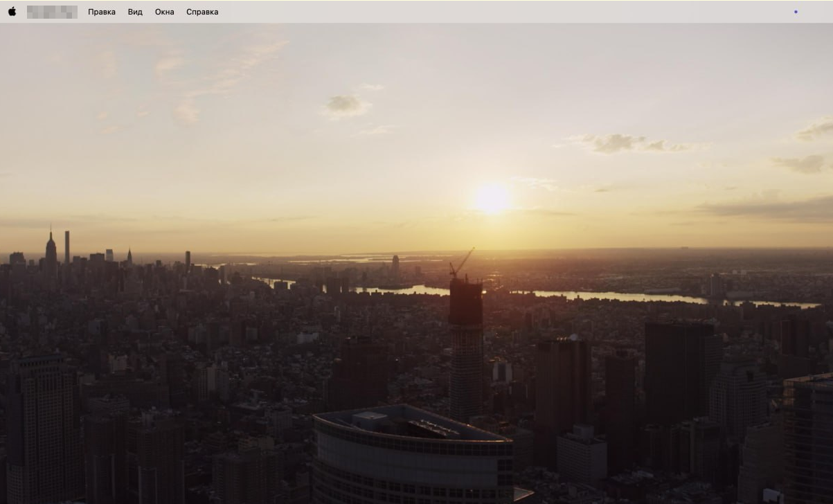Viewport: 833px width, 504px height.
Task: Open the Apple menu
Action: tap(12, 12)
